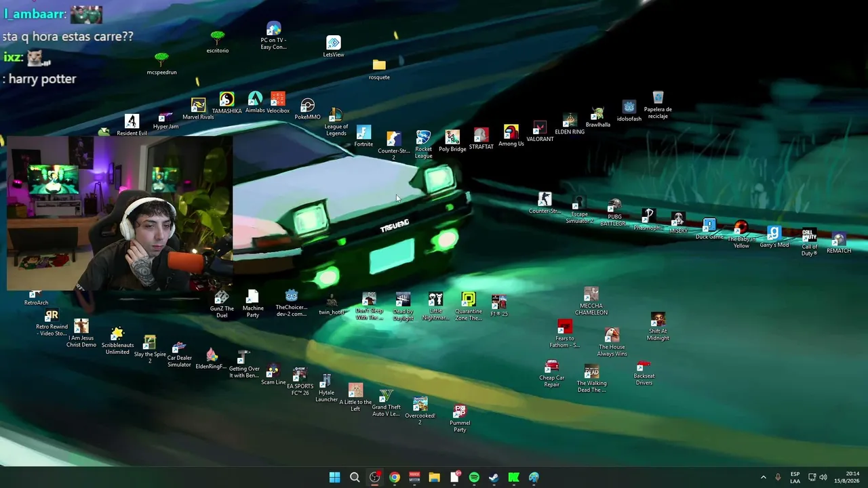Viewport: 868px width, 488px height.
Task: Show hidden system tray icons
Action: tap(763, 477)
